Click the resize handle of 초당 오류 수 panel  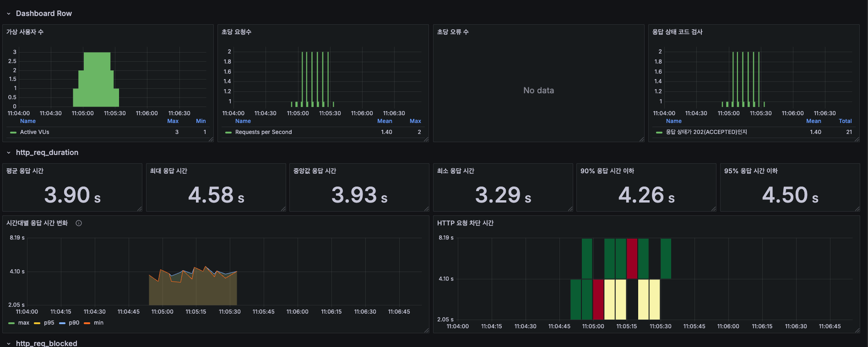click(642, 139)
